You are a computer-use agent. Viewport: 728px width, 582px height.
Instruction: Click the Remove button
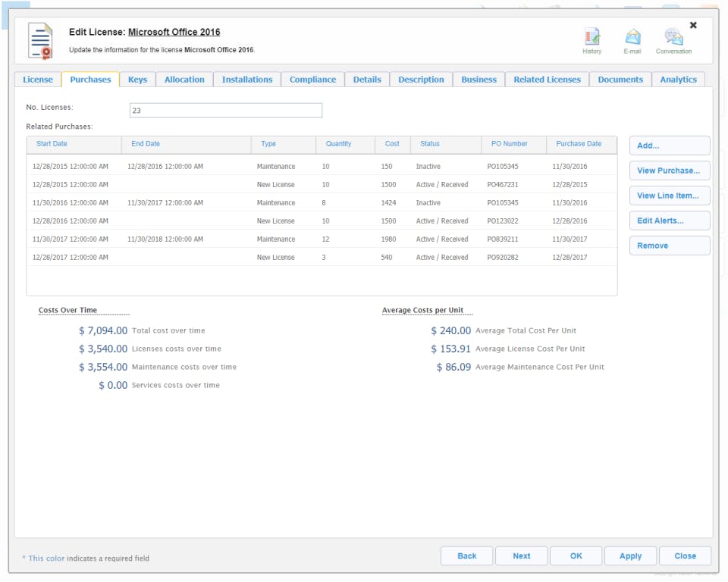tap(669, 246)
